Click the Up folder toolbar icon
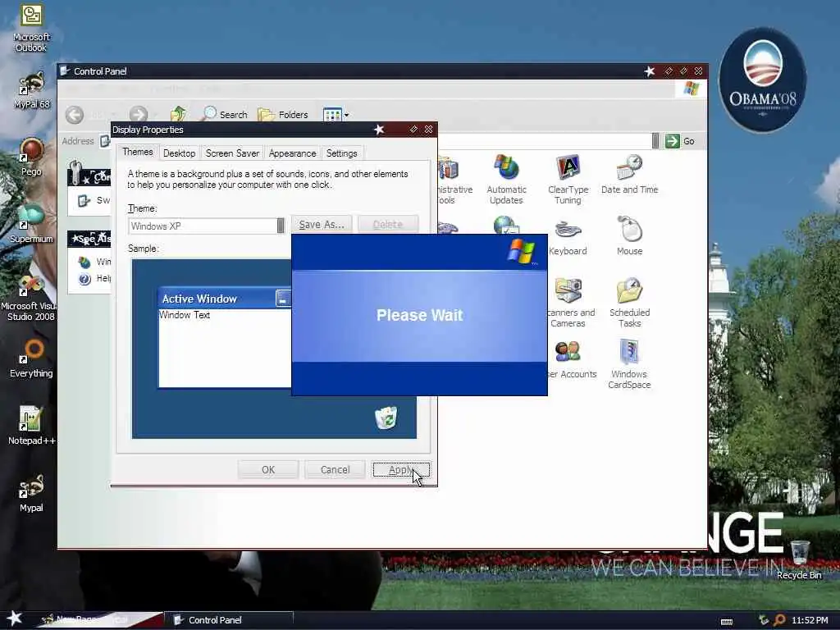The width and height of the screenshot is (840, 630). (178, 114)
